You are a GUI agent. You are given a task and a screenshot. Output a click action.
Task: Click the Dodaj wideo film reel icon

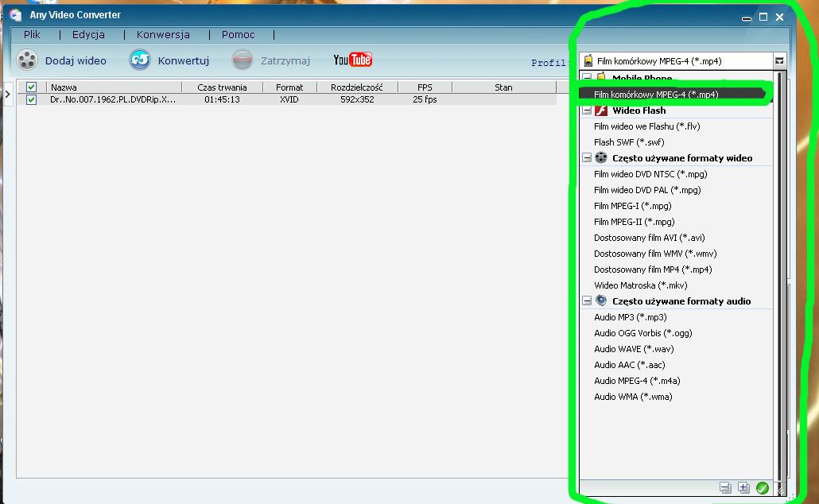[27, 60]
